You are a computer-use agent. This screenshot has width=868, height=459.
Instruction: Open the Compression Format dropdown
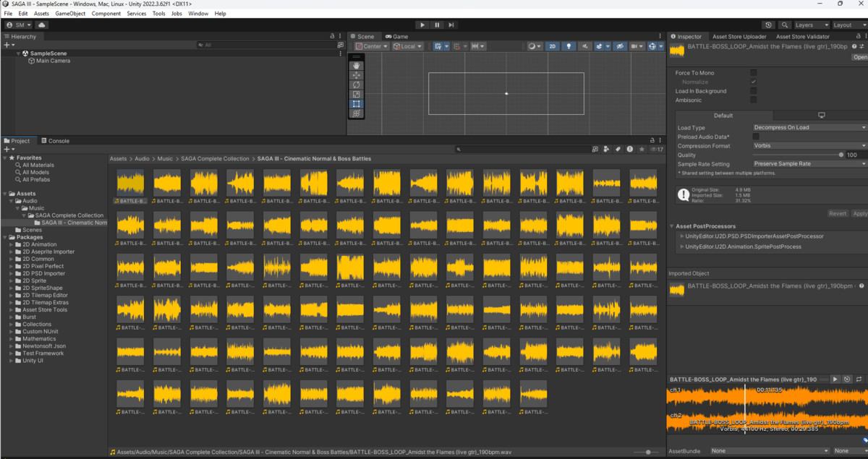[x=808, y=146]
